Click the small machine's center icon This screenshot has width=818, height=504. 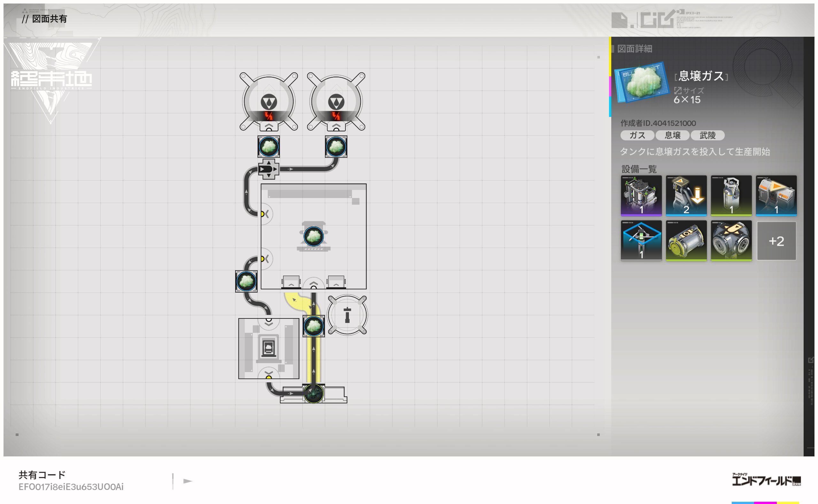pos(269,348)
